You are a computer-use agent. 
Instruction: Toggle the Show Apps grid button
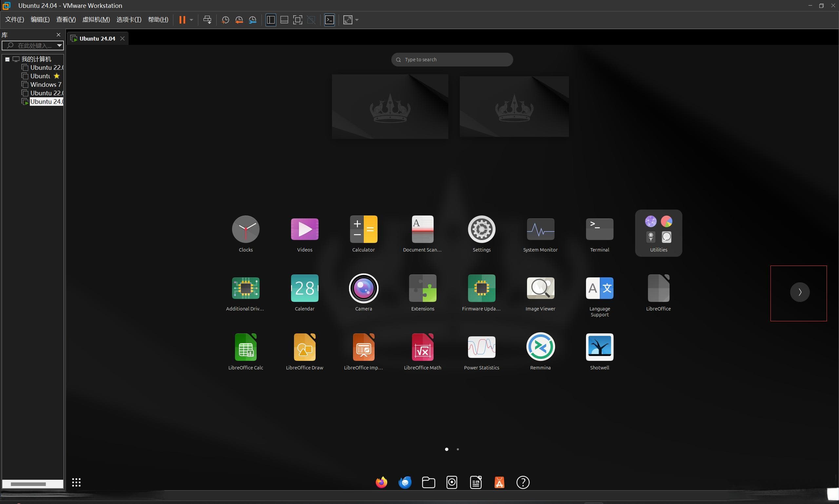[x=76, y=482]
